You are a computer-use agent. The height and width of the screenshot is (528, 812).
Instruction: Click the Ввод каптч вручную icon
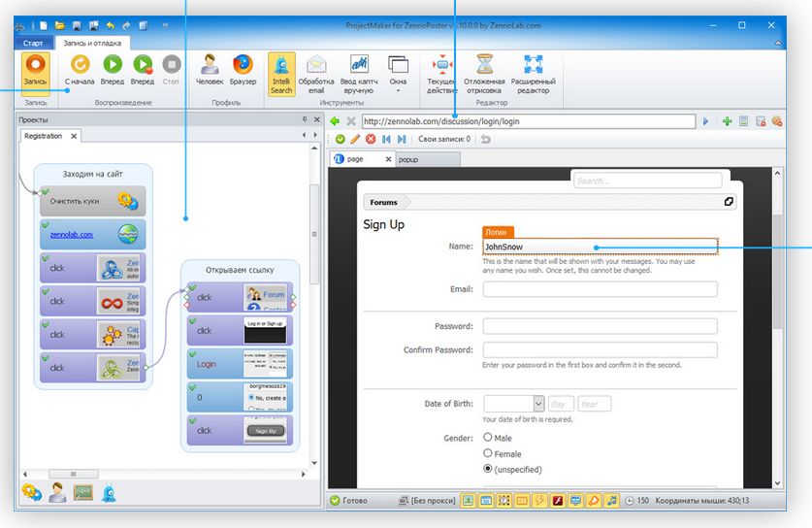(359, 67)
